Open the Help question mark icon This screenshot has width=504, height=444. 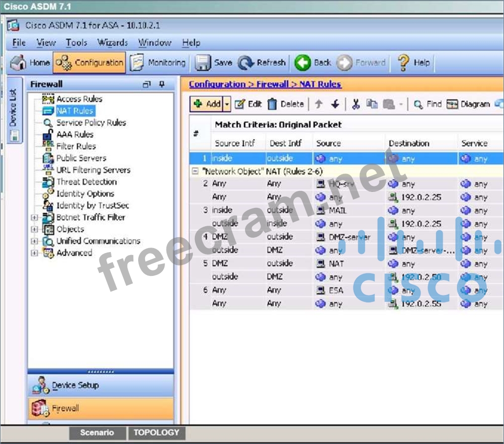(403, 63)
